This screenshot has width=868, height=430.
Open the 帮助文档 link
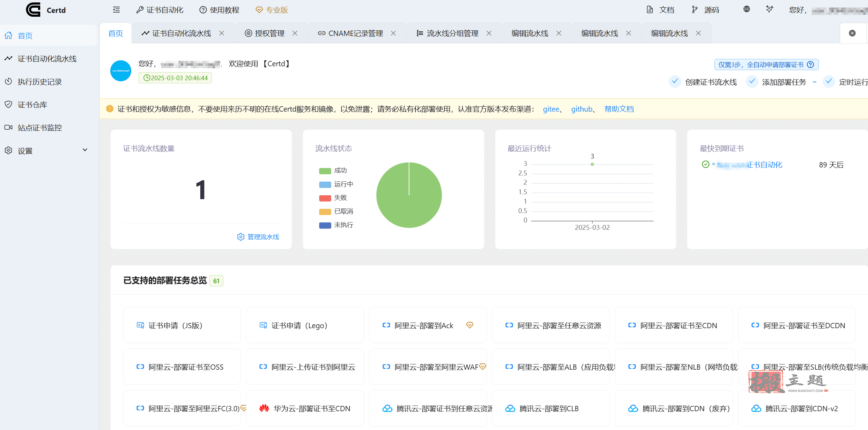tap(619, 109)
